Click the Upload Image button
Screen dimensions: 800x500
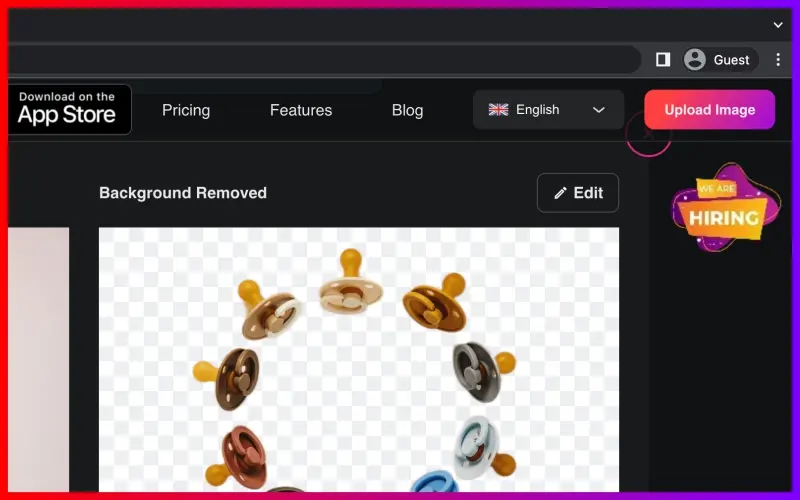pyautogui.click(x=709, y=110)
